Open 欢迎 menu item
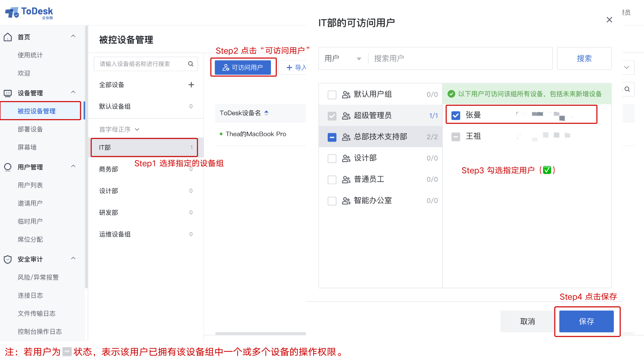 coord(24,73)
